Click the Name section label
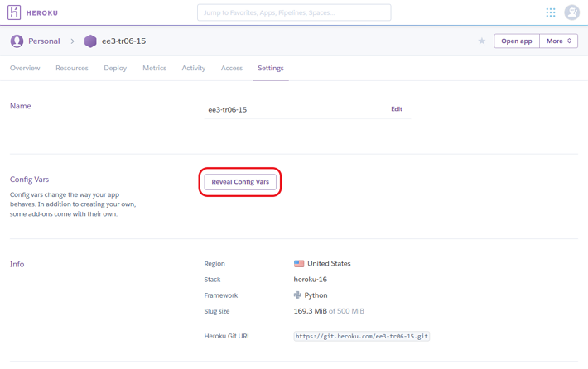 click(20, 106)
